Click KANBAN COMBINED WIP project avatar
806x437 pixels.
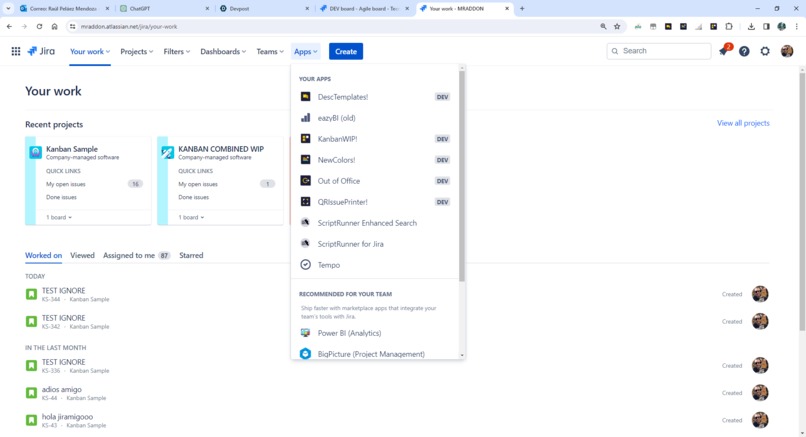click(x=168, y=152)
